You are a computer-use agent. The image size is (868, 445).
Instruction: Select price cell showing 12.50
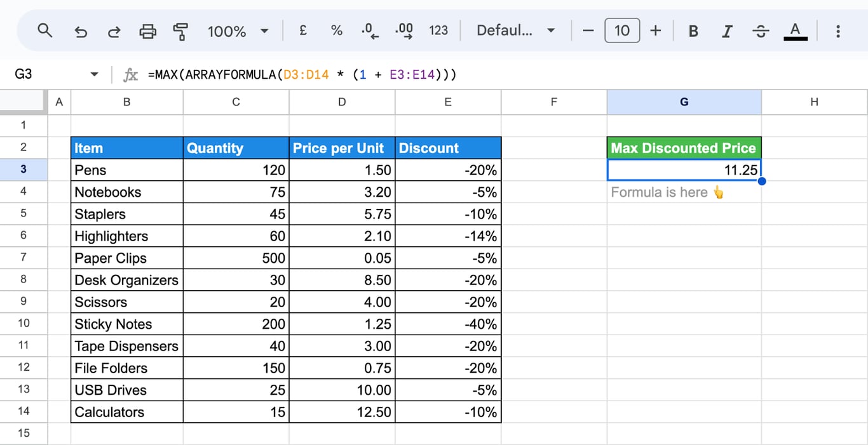tap(342, 412)
